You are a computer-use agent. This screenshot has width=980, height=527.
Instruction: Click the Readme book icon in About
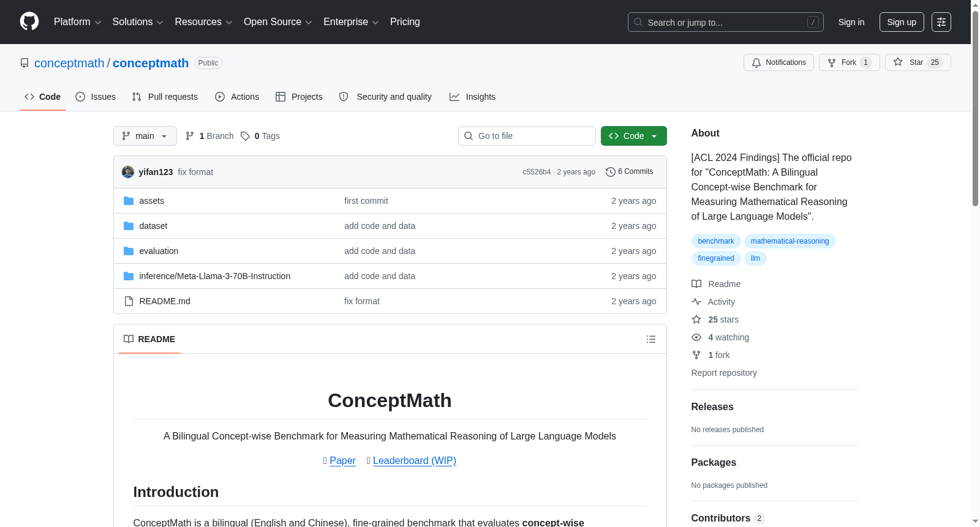click(696, 284)
